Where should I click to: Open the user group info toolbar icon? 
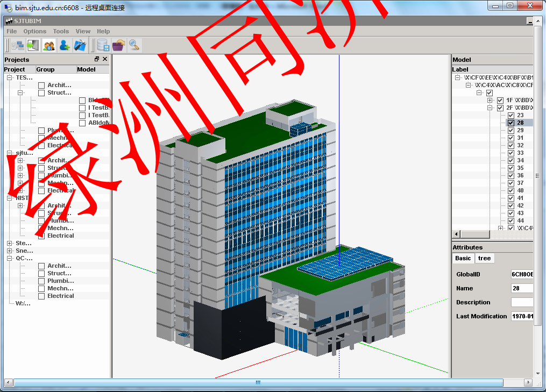pyautogui.click(x=49, y=45)
